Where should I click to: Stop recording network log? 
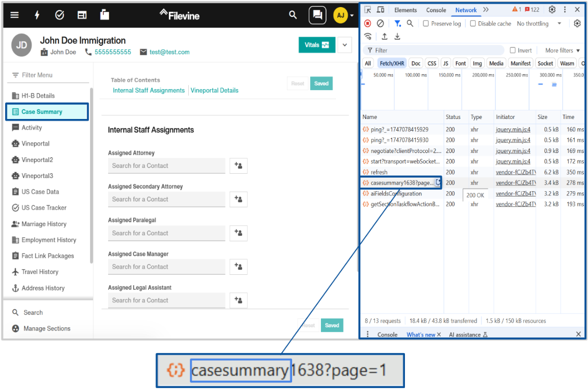coord(368,24)
